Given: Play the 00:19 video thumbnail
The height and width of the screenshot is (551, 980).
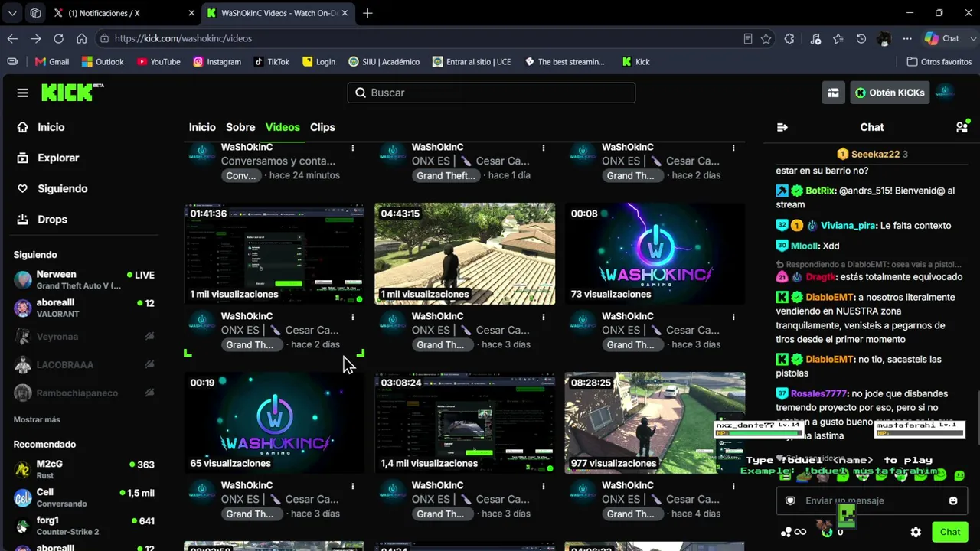Looking at the screenshot, I should point(274,423).
